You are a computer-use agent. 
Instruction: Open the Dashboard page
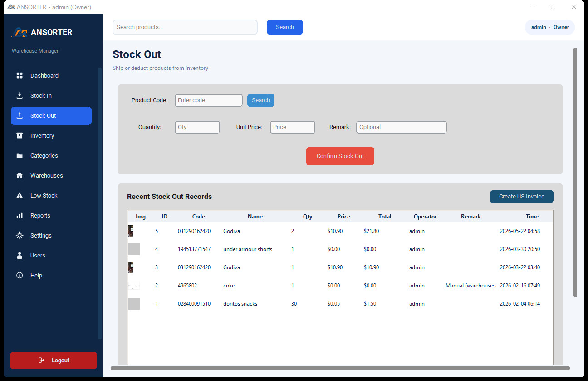51,75
